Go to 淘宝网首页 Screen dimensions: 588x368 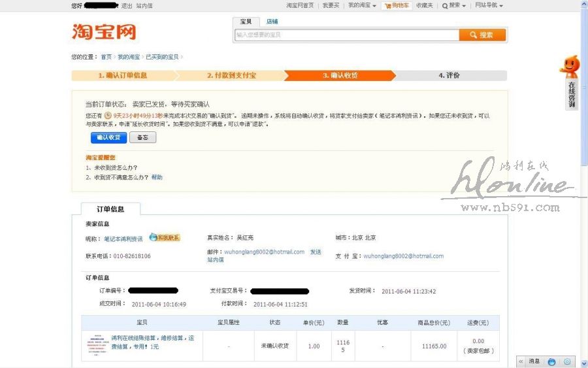tap(300, 5)
